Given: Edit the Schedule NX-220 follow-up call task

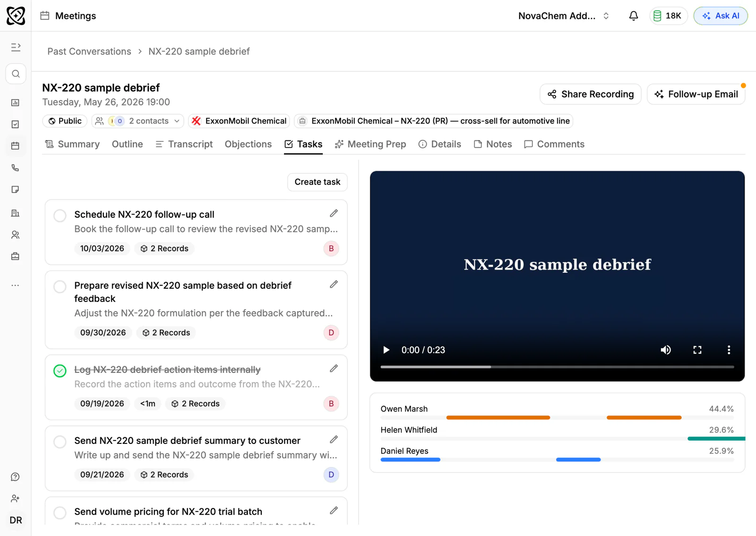Looking at the screenshot, I should [334, 214].
